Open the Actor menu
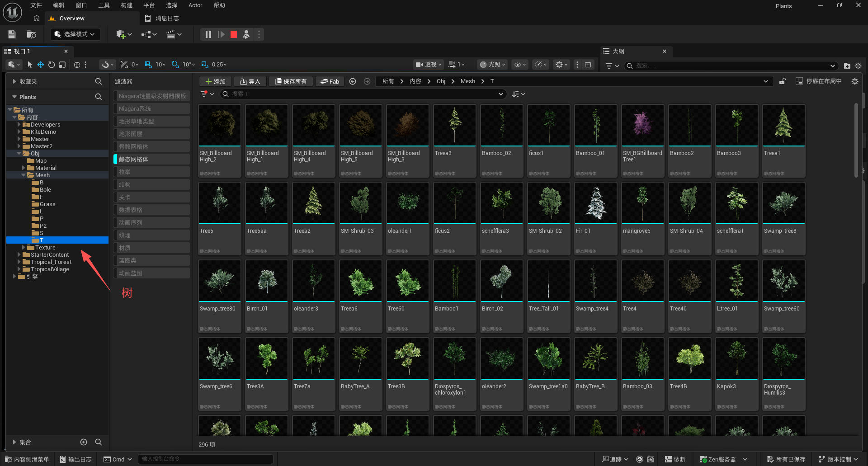Image resolution: width=868 pixels, height=466 pixels. (195, 5)
